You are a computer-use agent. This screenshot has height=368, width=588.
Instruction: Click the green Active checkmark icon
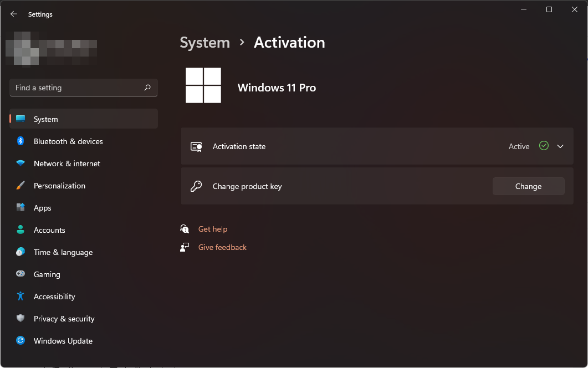[544, 146]
